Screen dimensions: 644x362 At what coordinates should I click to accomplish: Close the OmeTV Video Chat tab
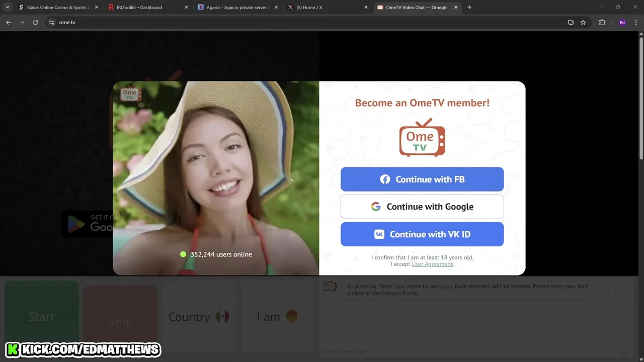tap(456, 8)
